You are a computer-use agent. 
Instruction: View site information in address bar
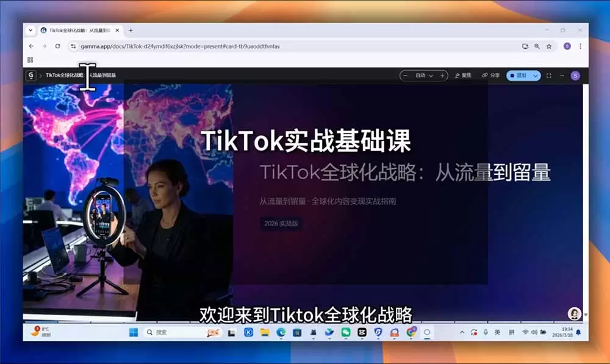tap(73, 46)
